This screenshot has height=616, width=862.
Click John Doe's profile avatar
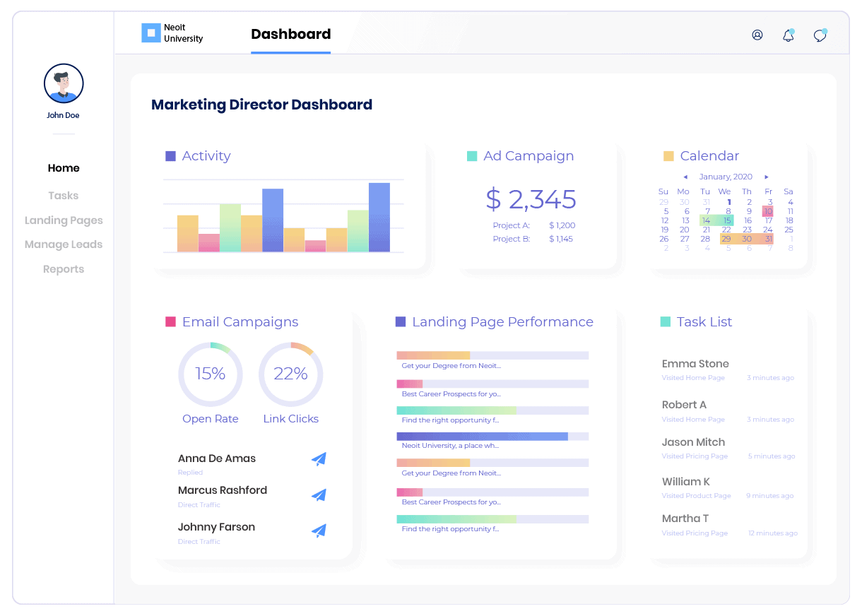click(64, 83)
